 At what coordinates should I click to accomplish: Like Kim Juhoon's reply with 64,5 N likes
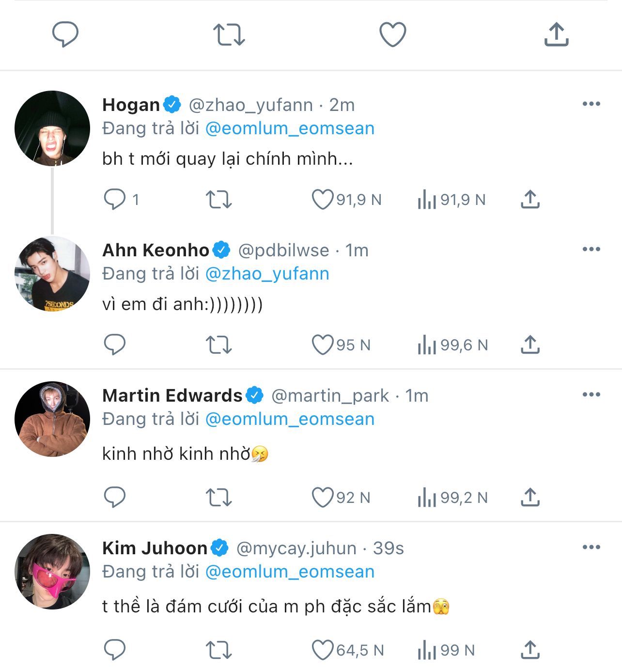click(x=323, y=650)
